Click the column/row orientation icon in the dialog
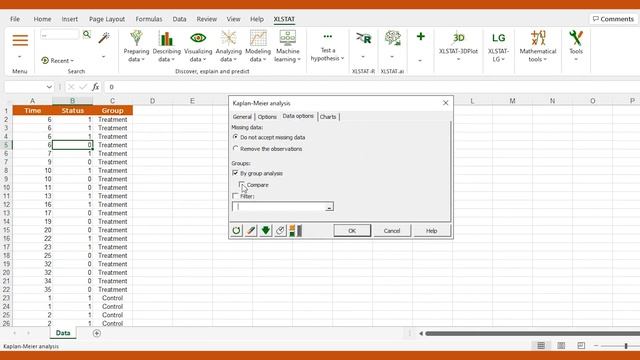 296,231
